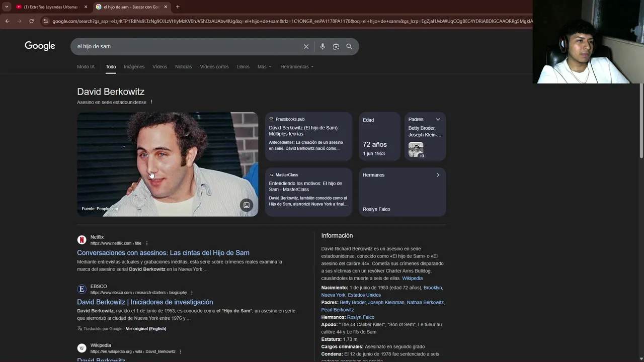Screen dimensions: 644x362
Task: Click 'Roslyn Falco' in the Hermanos card
Action: [376, 209]
